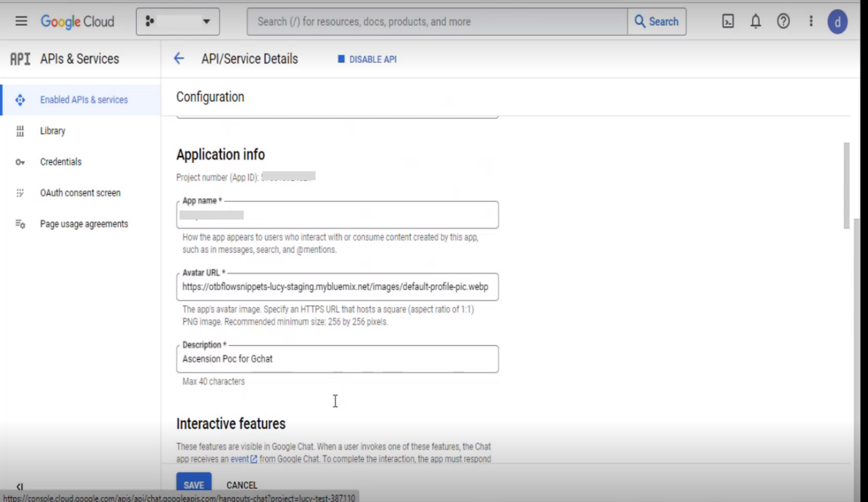Click the Search button
The image size is (868, 502).
tap(657, 21)
